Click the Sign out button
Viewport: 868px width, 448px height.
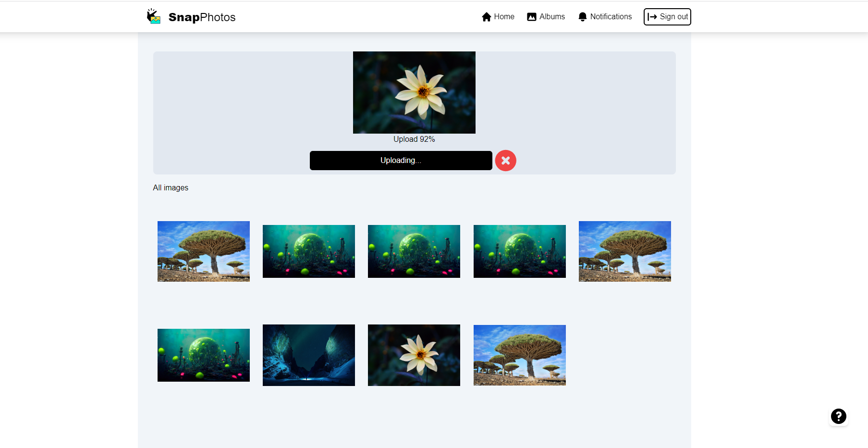(667, 17)
